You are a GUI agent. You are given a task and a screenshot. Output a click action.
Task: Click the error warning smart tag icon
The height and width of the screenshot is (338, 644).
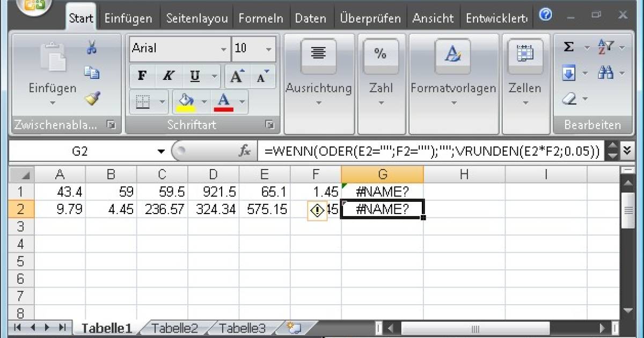coord(318,211)
